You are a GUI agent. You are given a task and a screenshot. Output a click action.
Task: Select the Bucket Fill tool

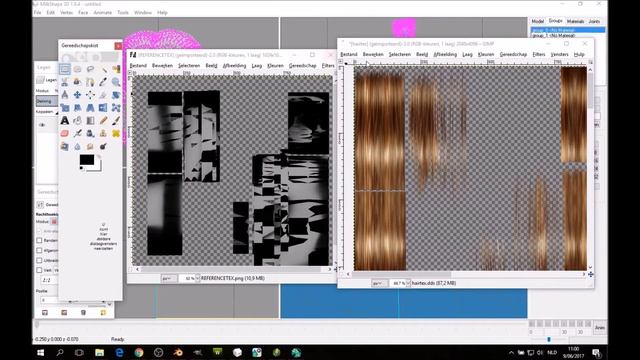[77, 120]
